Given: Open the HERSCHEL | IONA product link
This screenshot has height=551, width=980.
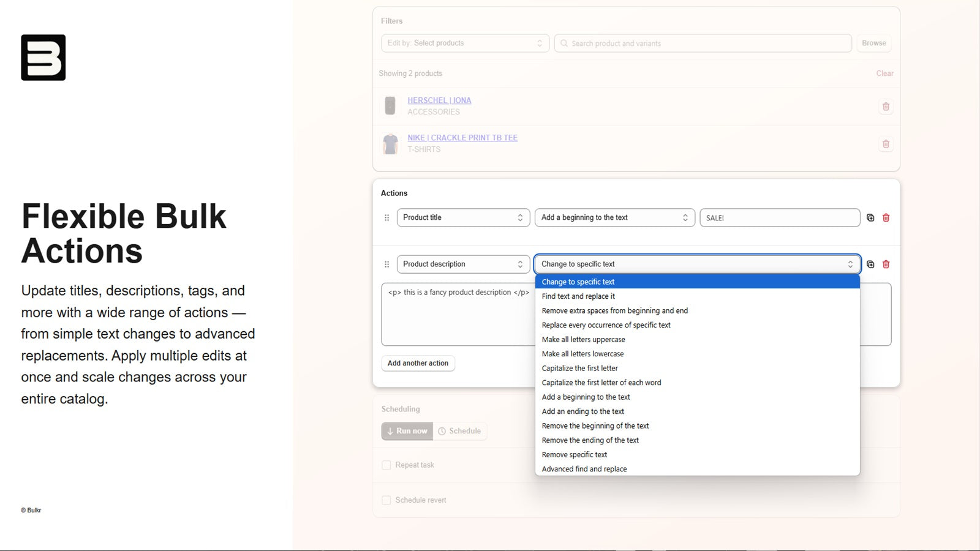Looking at the screenshot, I should point(439,100).
